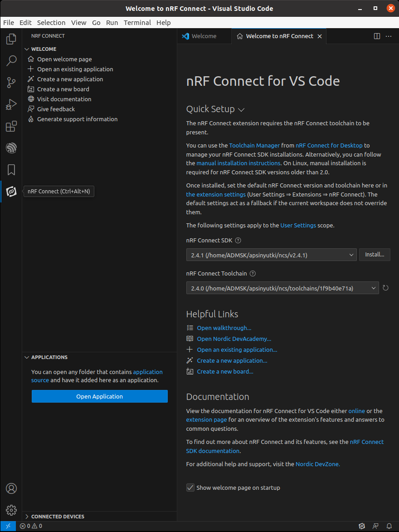
Task: Open the File menu
Action: click(x=9, y=22)
